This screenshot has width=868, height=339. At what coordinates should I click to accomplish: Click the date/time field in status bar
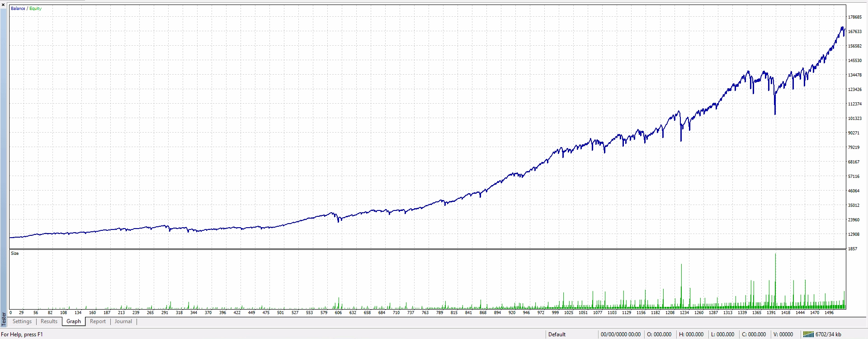point(620,334)
